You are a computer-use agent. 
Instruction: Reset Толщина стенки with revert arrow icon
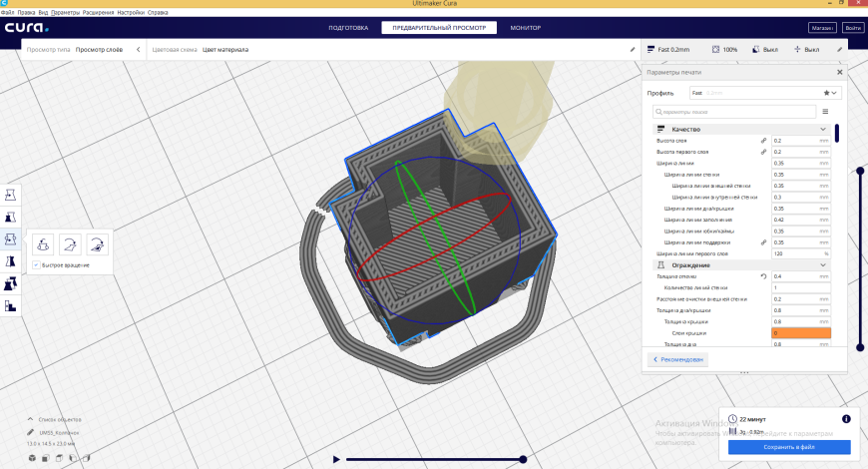coord(763,276)
